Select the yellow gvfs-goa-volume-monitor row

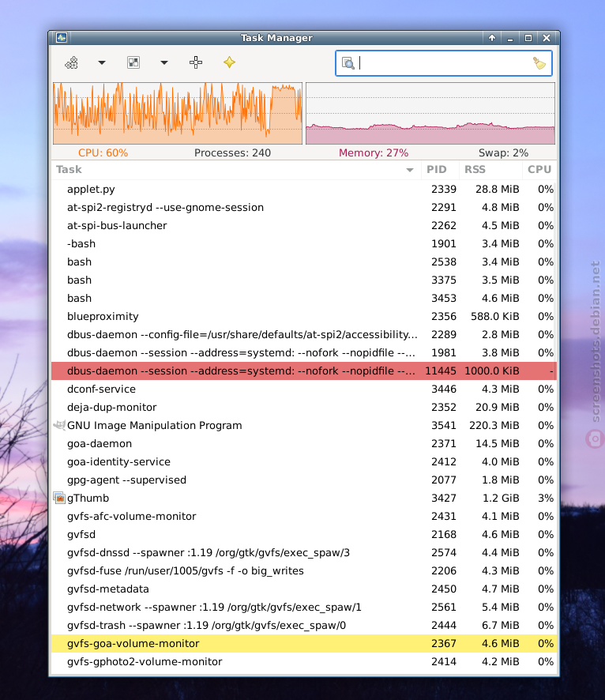304,643
